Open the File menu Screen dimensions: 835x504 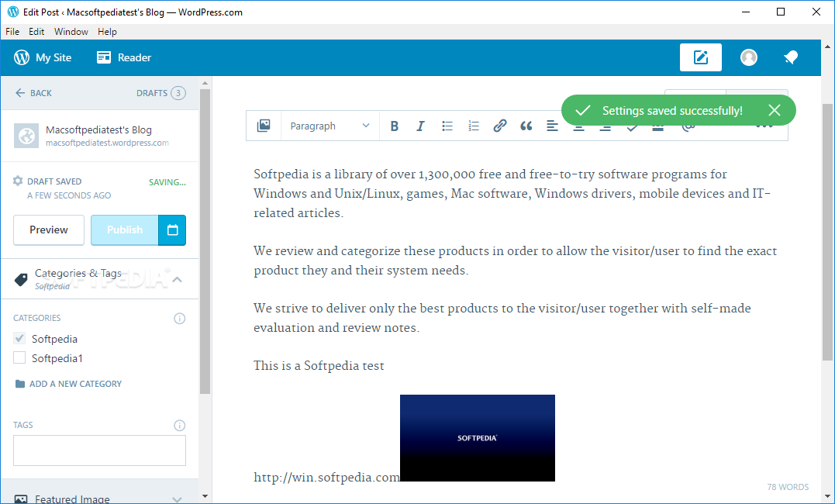click(12, 32)
